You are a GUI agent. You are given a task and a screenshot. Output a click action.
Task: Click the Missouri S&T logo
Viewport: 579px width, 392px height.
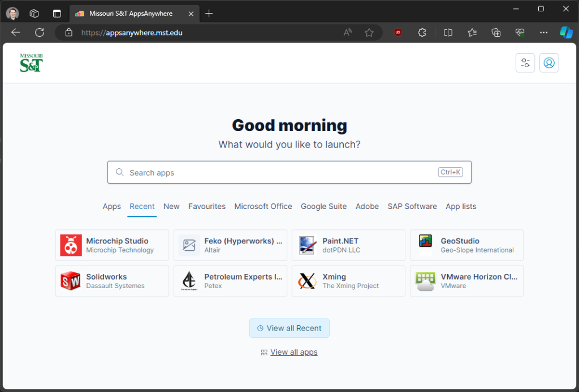tap(32, 63)
